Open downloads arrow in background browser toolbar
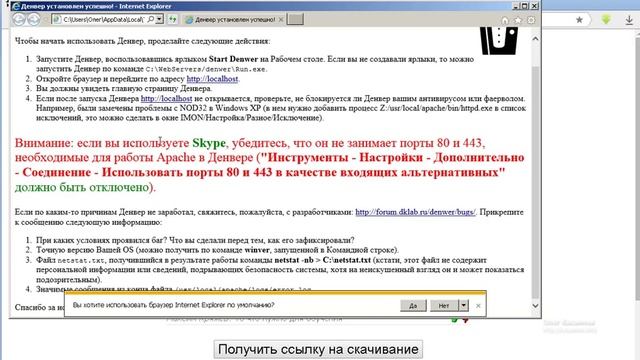This screenshot has width=640, height=360. [x=629, y=20]
